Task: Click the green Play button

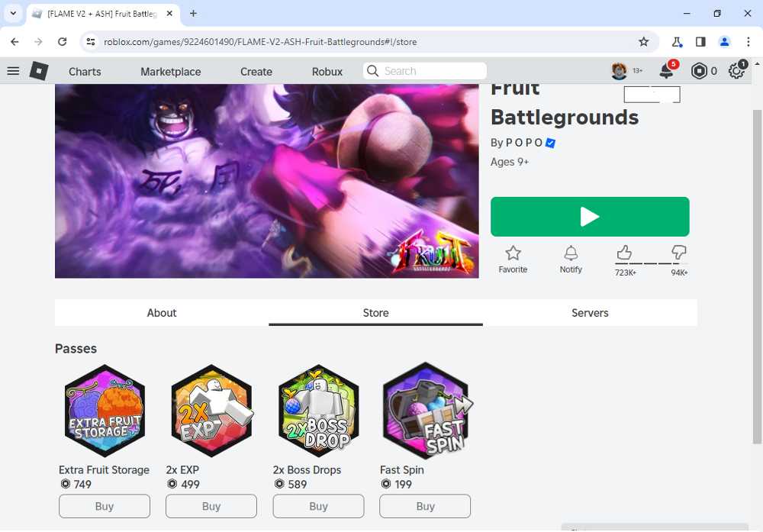Action: (590, 217)
